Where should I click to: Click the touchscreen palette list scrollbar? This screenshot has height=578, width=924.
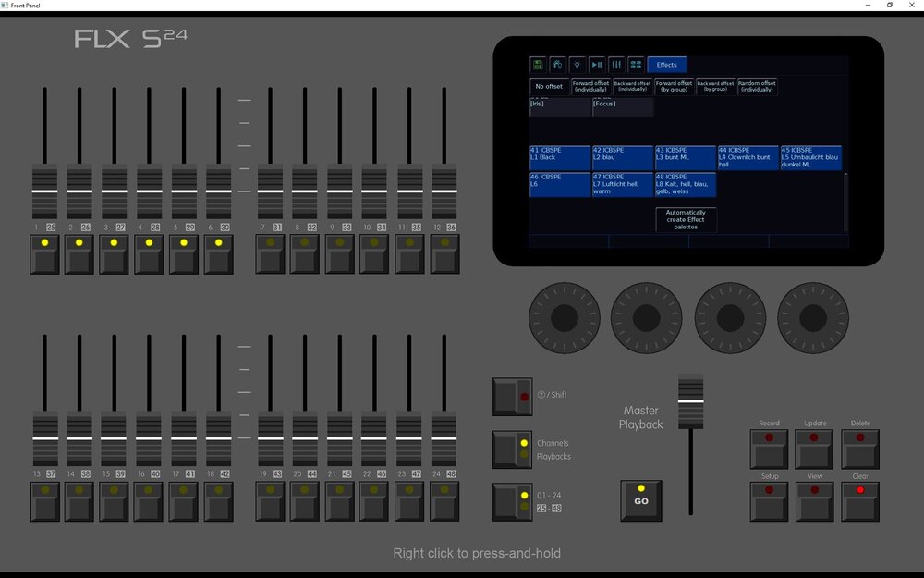coord(845,203)
